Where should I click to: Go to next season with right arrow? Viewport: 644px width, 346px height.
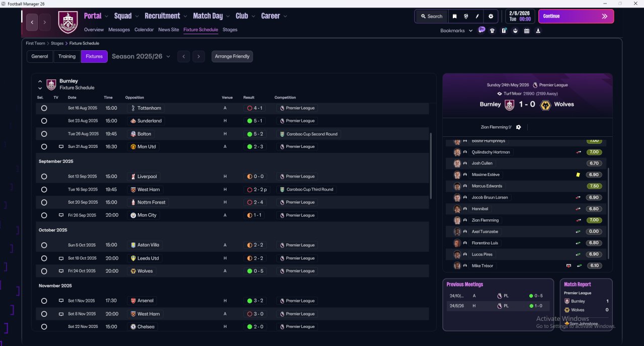pyautogui.click(x=199, y=56)
